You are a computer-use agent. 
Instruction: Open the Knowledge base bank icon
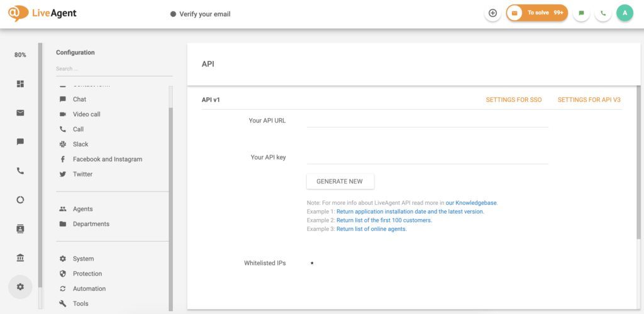pyautogui.click(x=20, y=257)
